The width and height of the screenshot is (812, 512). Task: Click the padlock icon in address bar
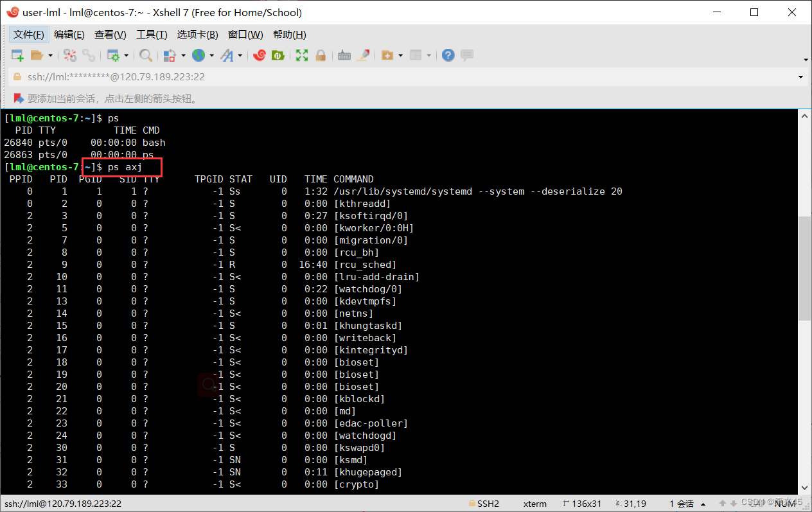pos(17,76)
